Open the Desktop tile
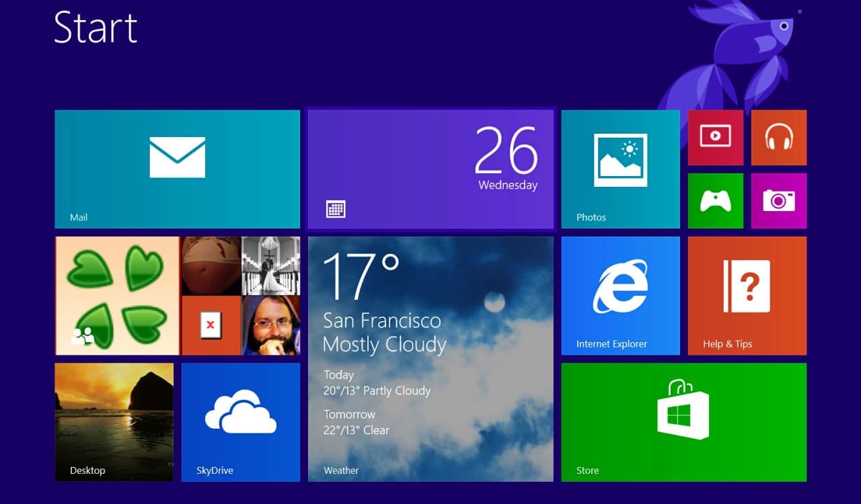Viewport: 861px width, 504px height. (x=114, y=422)
